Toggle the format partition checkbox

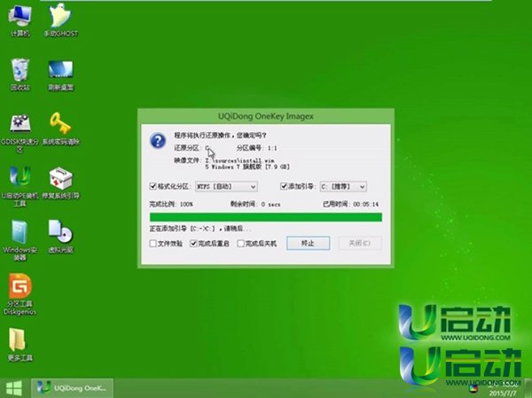pyautogui.click(x=153, y=186)
